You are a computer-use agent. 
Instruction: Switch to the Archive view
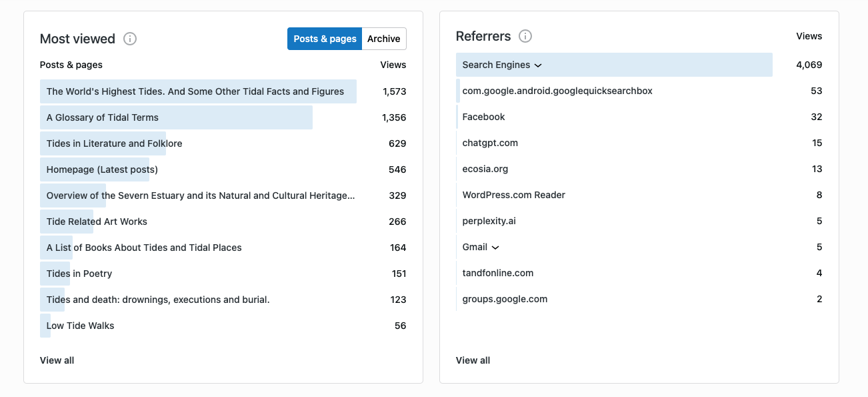(x=384, y=39)
